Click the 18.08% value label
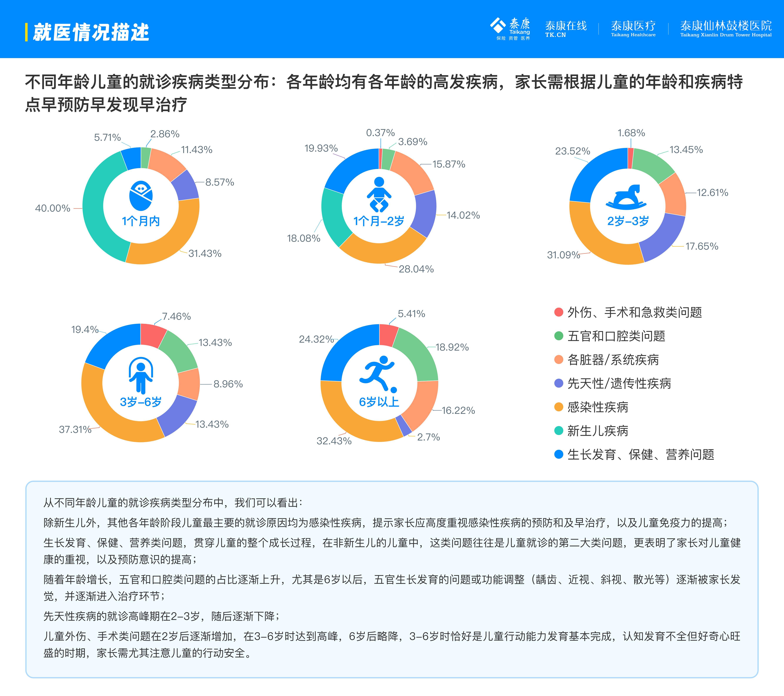This screenshot has height=696, width=784. click(x=303, y=238)
